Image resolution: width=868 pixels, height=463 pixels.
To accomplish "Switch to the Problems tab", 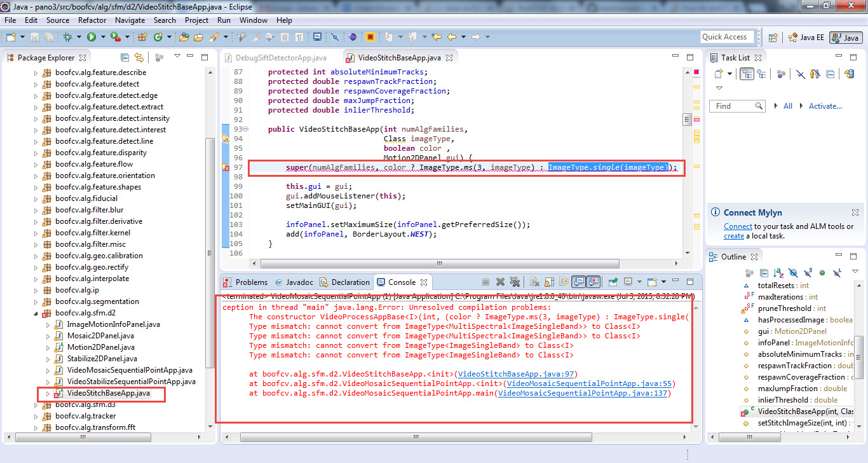I will [245, 282].
